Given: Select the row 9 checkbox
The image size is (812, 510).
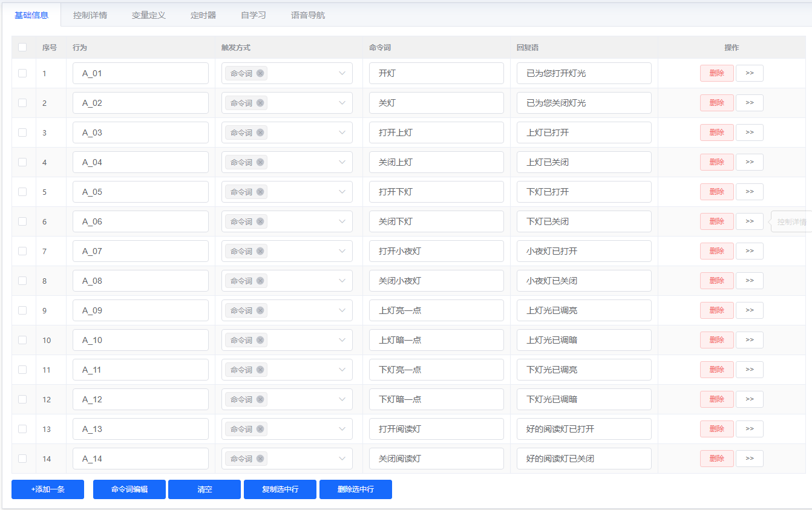Looking at the screenshot, I should [x=22, y=310].
